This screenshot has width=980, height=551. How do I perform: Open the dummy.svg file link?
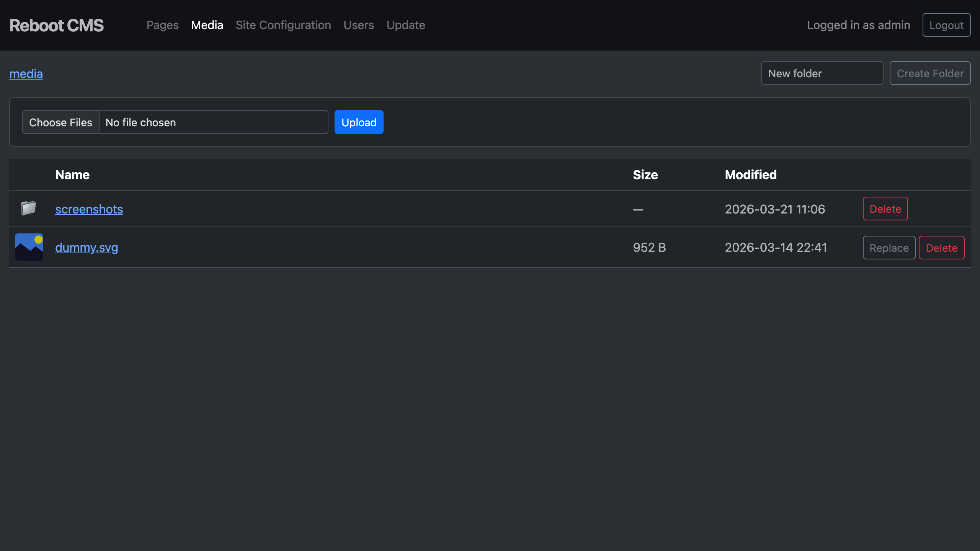(87, 248)
